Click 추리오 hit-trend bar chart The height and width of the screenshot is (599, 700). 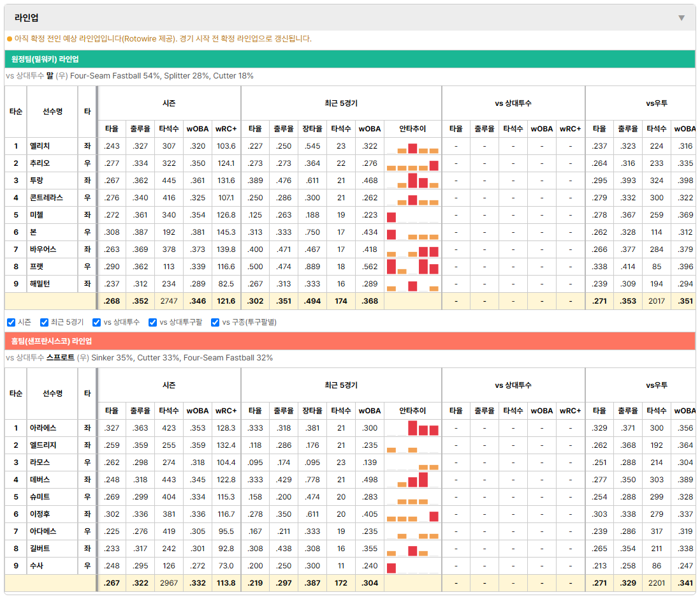412,164
